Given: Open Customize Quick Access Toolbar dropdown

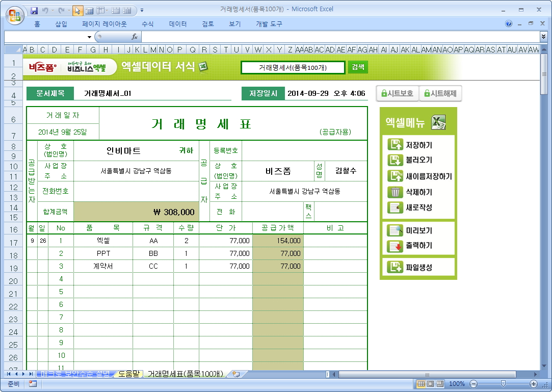Looking at the screenshot, I should pos(142,10).
